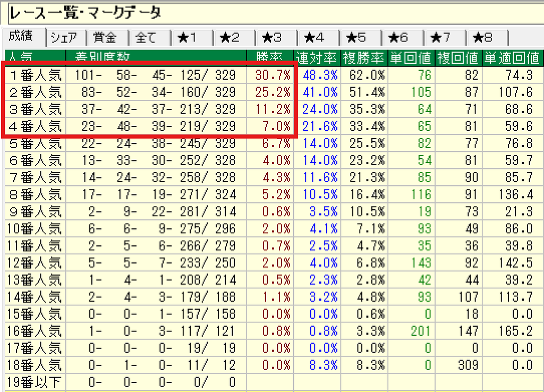Select the 2番人気 row label
This screenshot has width=544, height=392.
[x=35, y=92]
